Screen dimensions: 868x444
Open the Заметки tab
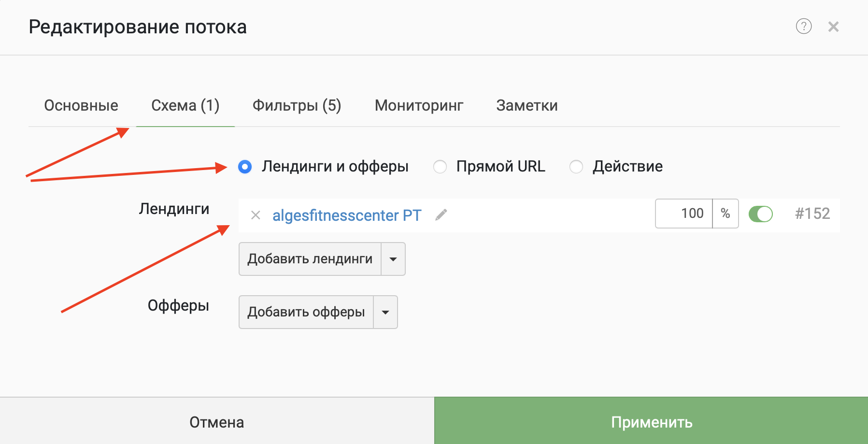(x=526, y=105)
